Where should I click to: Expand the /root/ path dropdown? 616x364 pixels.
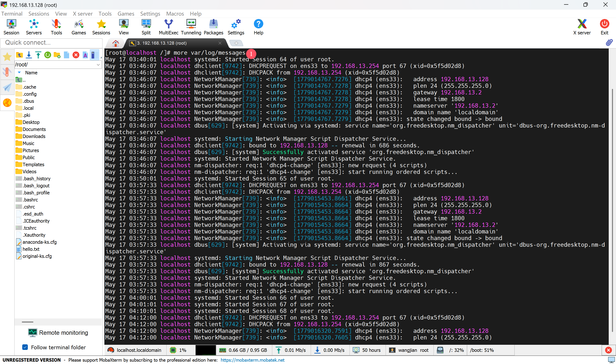pyautogui.click(x=98, y=65)
